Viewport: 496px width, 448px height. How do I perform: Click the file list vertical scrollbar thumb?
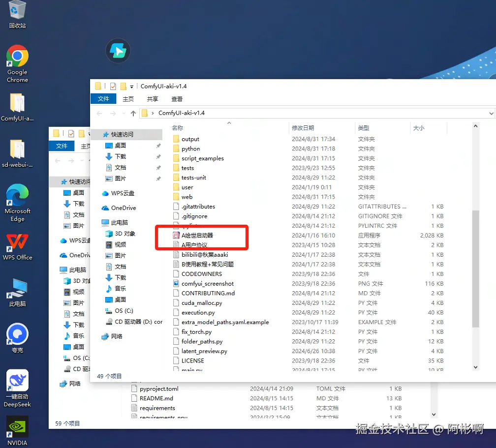click(475, 269)
